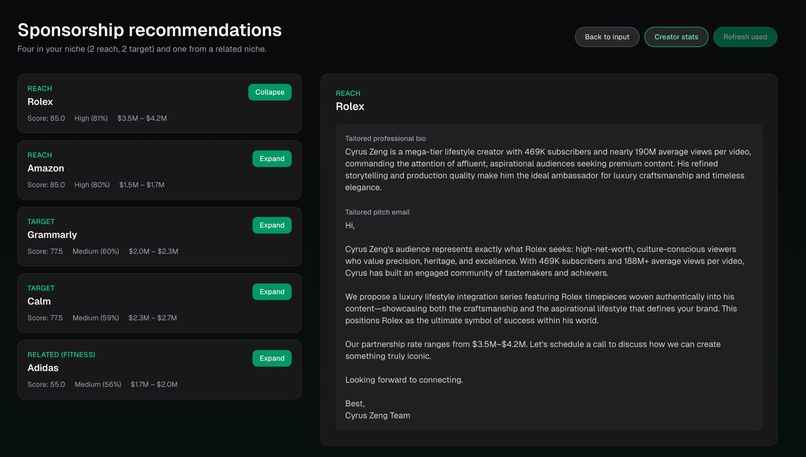Click Calm rate range $2.3M – $2.7M

click(x=153, y=318)
